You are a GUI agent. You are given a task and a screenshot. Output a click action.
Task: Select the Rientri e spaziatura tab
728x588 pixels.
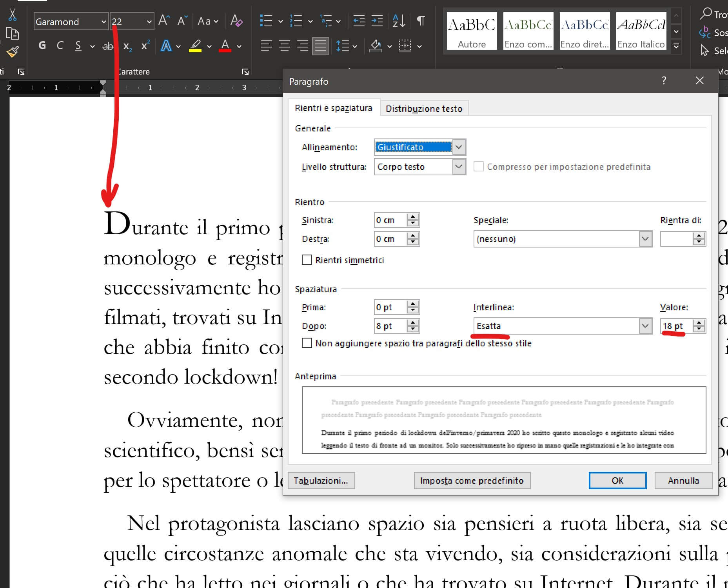click(333, 108)
